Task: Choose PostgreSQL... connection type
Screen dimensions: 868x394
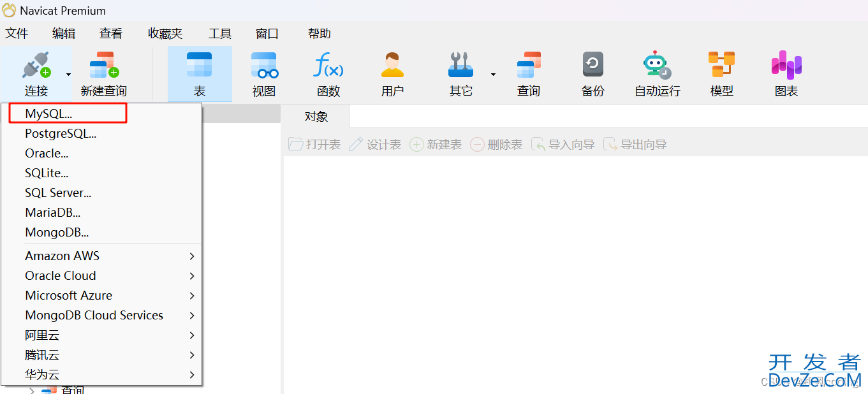Action: (x=101, y=133)
